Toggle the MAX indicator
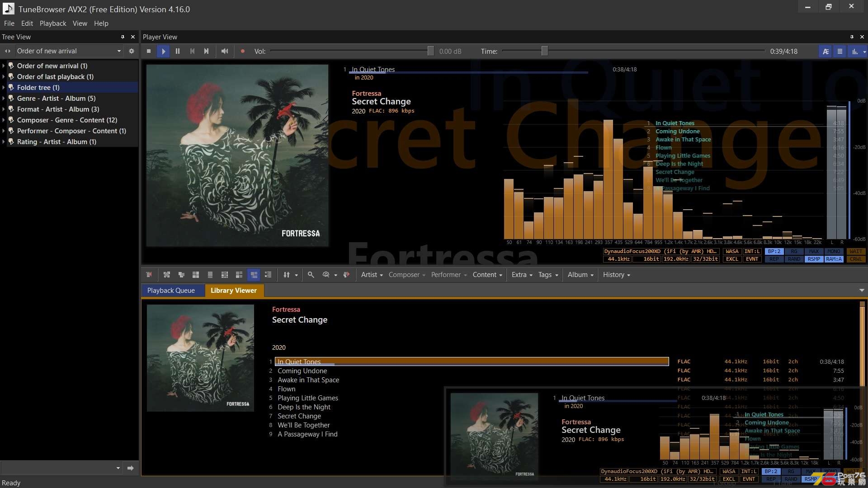 click(814, 252)
